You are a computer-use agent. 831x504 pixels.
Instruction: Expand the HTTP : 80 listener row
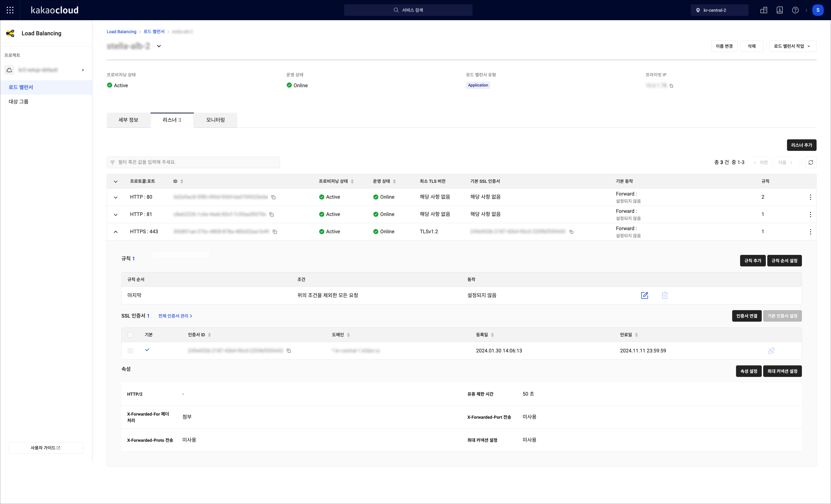click(x=116, y=197)
